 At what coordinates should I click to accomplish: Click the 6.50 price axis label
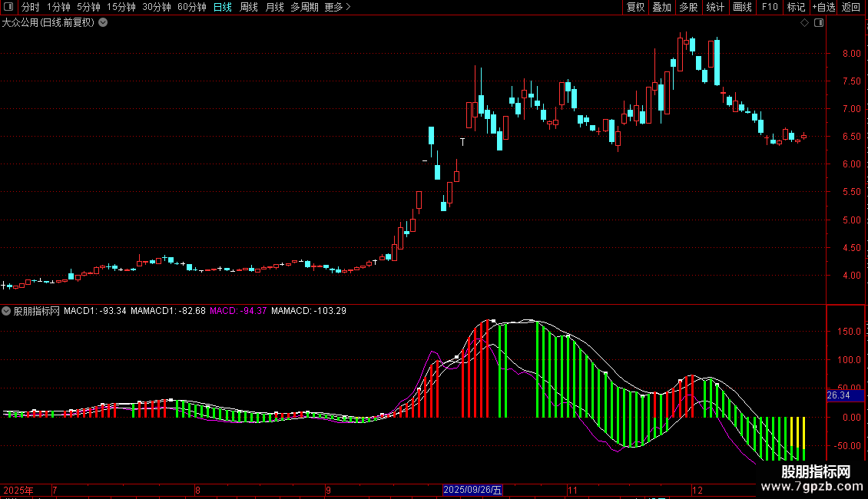(852, 137)
